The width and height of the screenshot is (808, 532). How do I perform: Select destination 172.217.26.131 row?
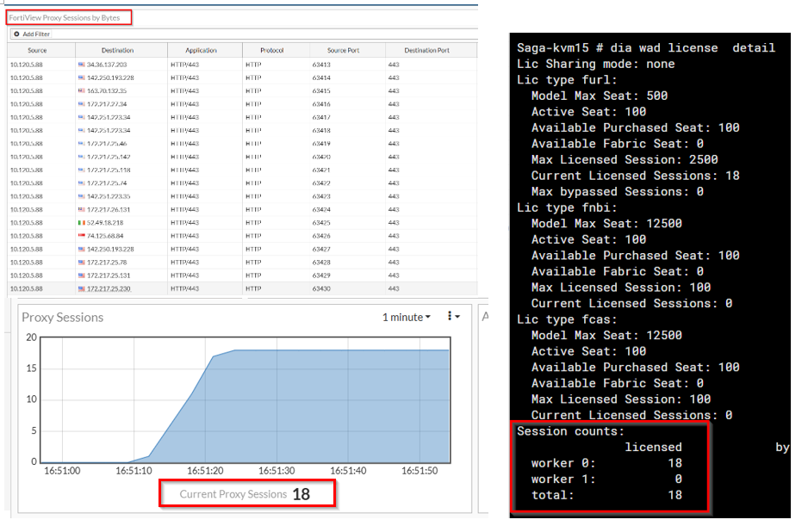tap(242, 210)
